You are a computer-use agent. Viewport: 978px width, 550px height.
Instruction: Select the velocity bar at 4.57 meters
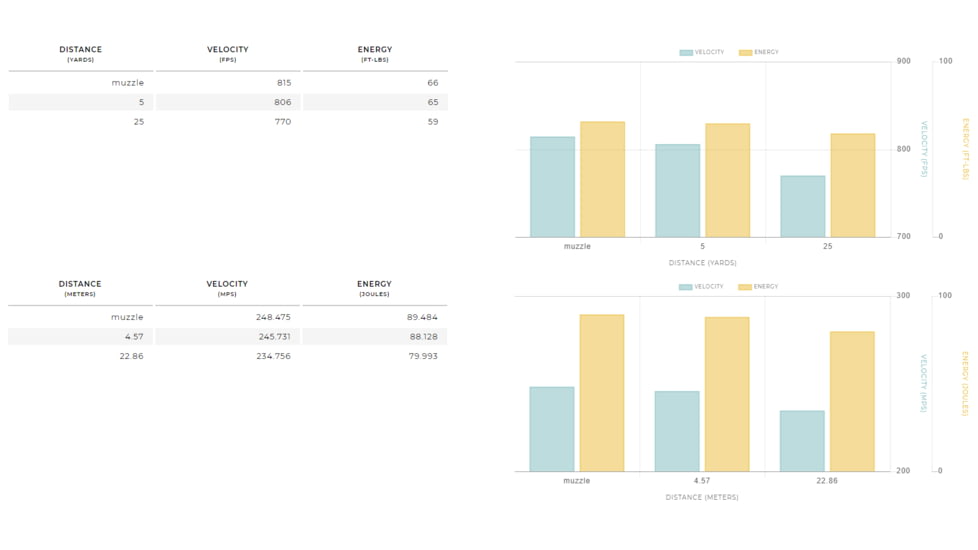pos(677,431)
